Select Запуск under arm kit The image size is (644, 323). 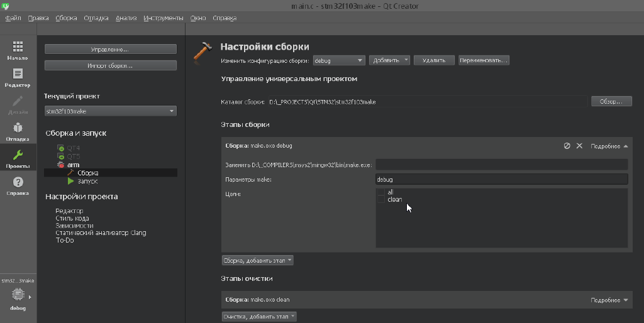point(87,181)
